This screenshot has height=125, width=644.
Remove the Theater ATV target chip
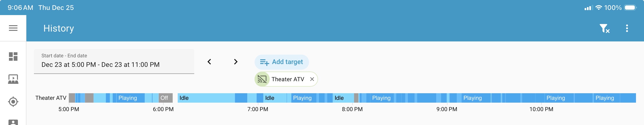(312, 79)
